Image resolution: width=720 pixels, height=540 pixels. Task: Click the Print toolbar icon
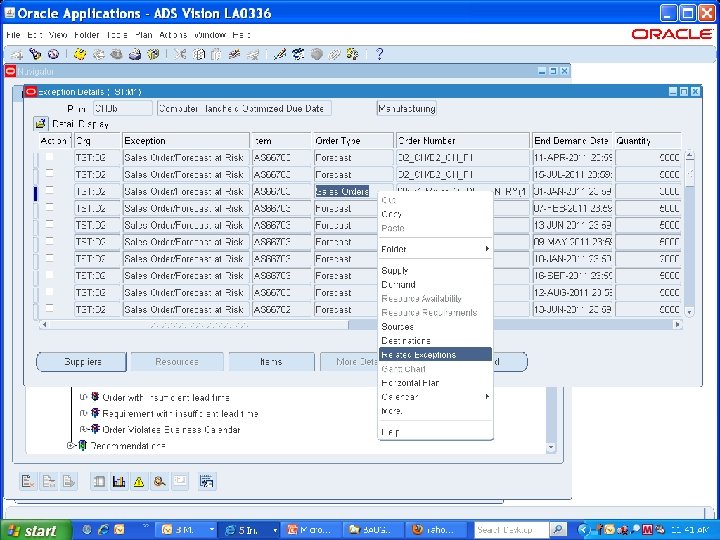[135, 55]
